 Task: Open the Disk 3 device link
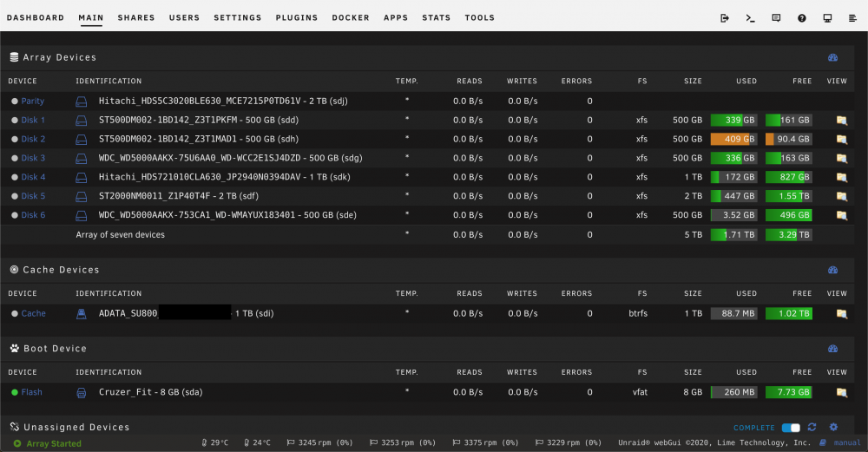click(33, 158)
